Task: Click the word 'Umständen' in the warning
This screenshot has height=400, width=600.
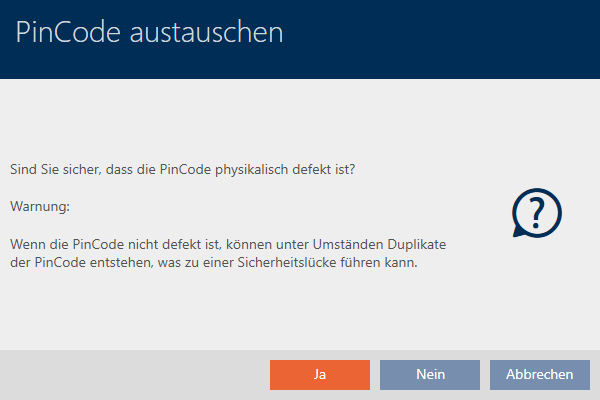Action: [x=308, y=244]
